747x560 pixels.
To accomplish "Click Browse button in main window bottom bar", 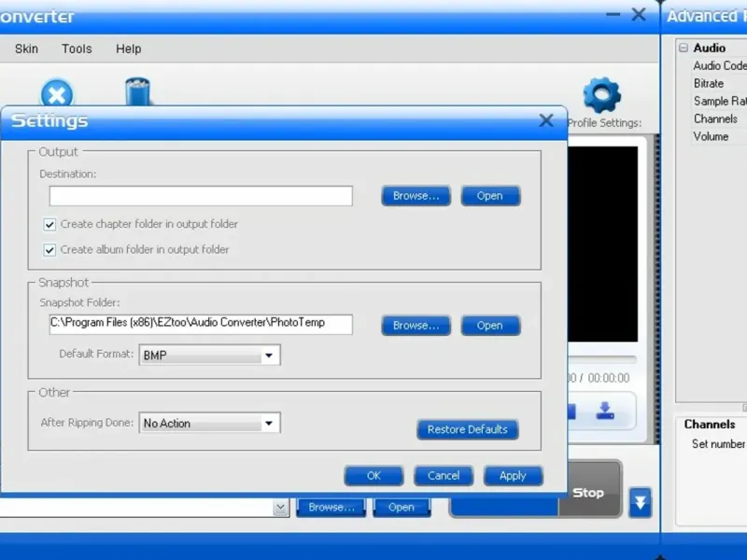I will (x=331, y=507).
